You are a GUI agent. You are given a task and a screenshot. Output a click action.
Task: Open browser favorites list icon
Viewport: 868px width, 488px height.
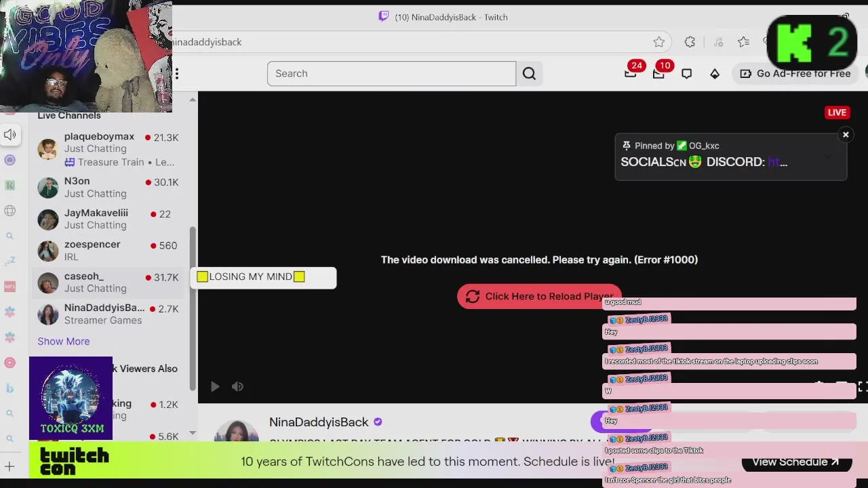point(744,42)
